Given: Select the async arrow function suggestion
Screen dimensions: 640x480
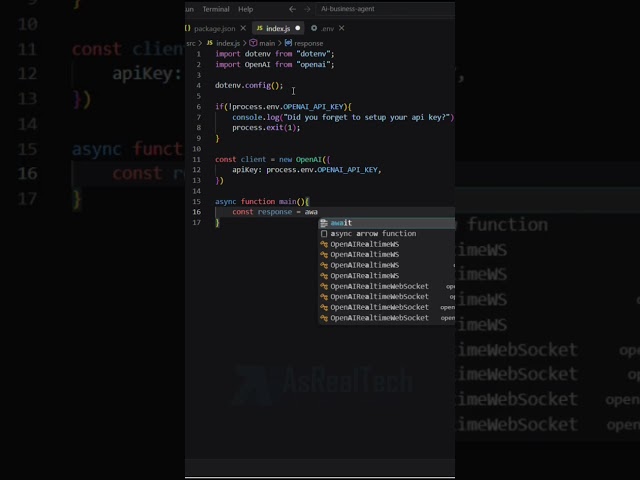Looking at the screenshot, I should coord(387,233).
